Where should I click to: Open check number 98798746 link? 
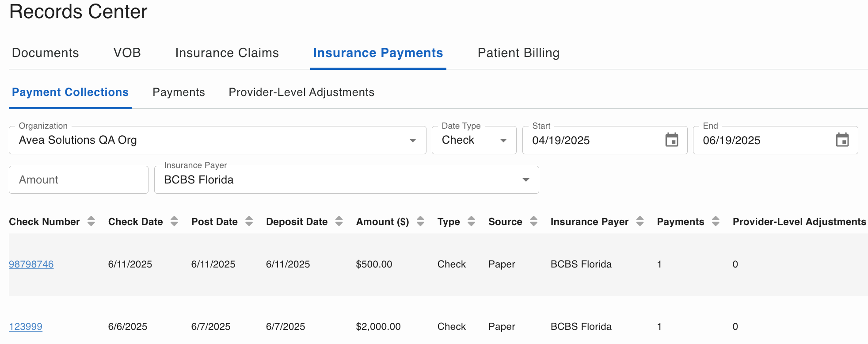pyautogui.click(x=31, y=264)
